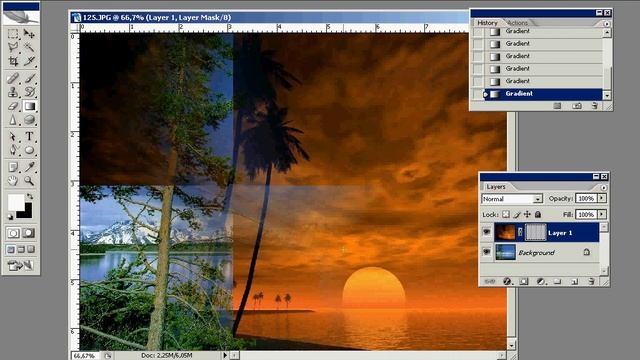The height and width of the screenshot is (360, 640).
Task: Open the History panel options menu
Action: point(607,24)
